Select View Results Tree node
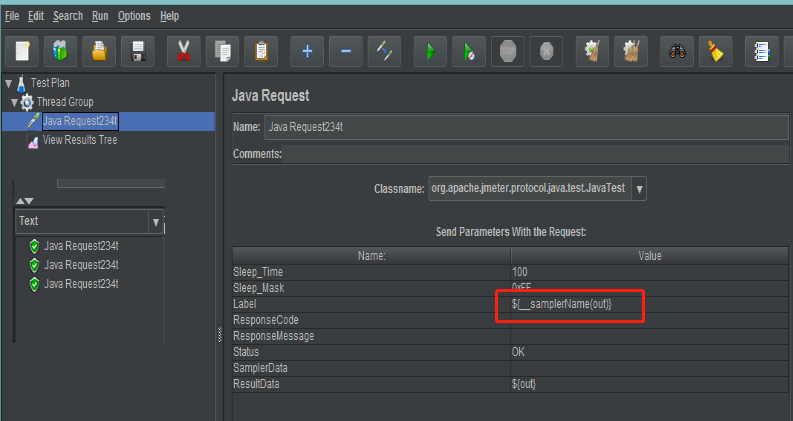The width and height of the screenshot is (793, 421). point(80,140)
